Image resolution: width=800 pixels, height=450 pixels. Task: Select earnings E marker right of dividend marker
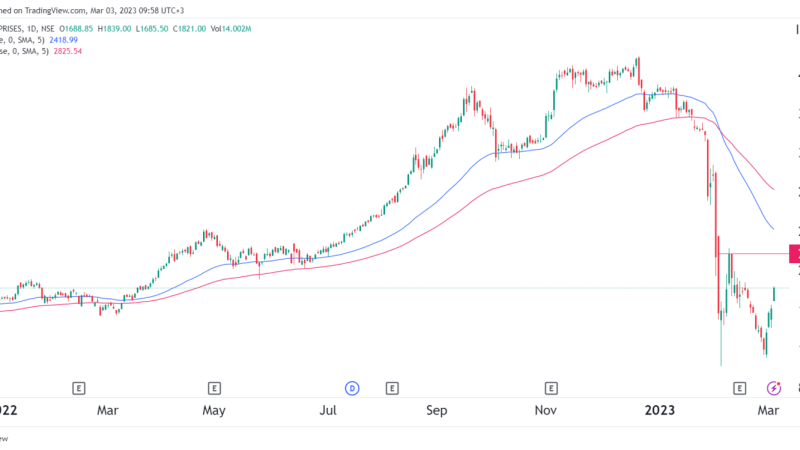(392, 387)
